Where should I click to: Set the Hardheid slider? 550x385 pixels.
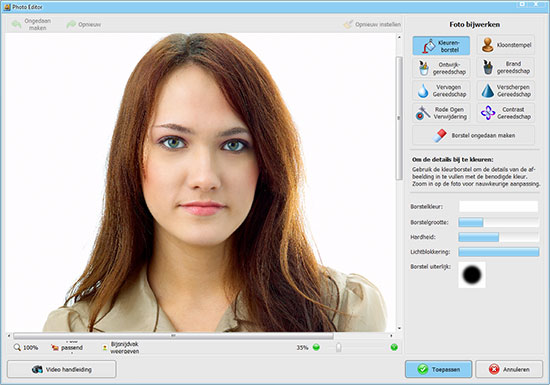pos(498,237)
